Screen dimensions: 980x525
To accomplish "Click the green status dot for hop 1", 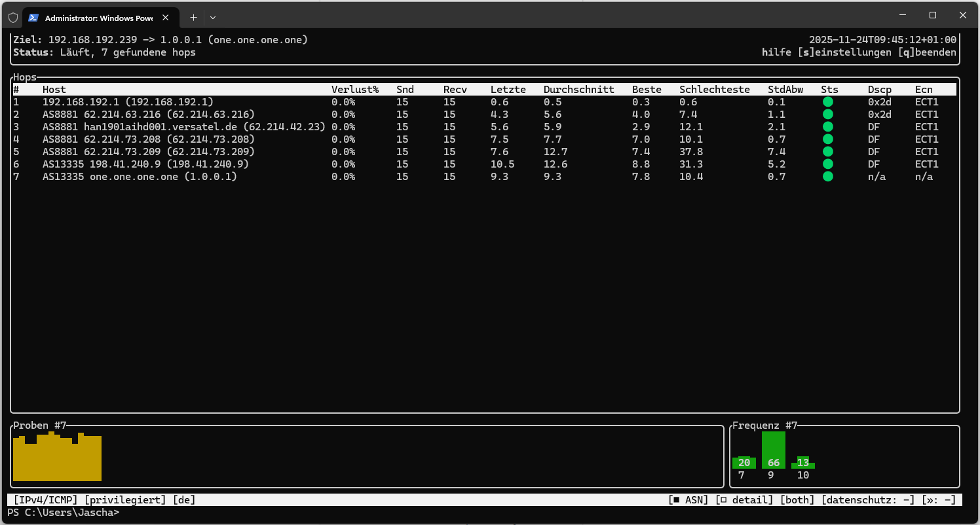I will (x=827, y=102).
